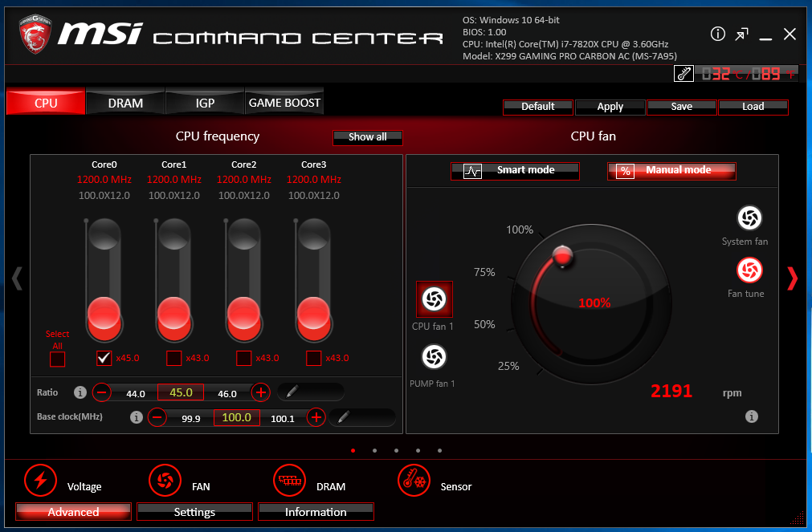The height and width of the screenshot is (532, 812).
Task: Click the detach/pop-out arrow icon
Action: click(741, 35)
